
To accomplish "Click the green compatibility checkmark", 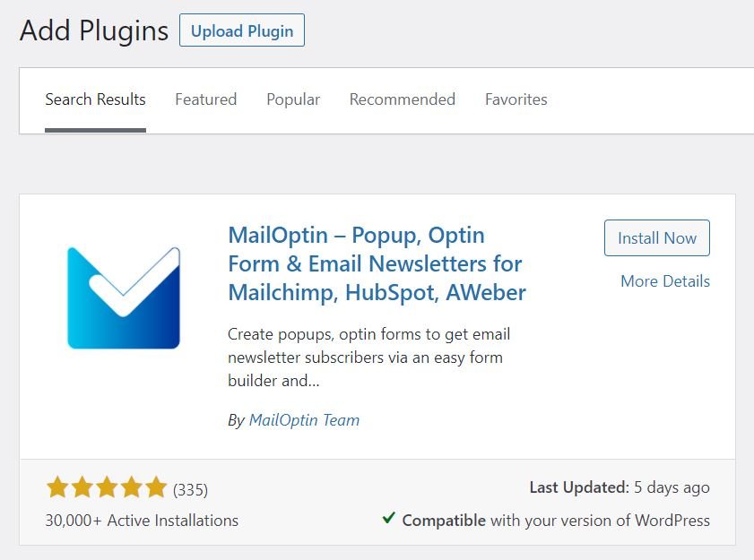I will (x=388, y=518).
